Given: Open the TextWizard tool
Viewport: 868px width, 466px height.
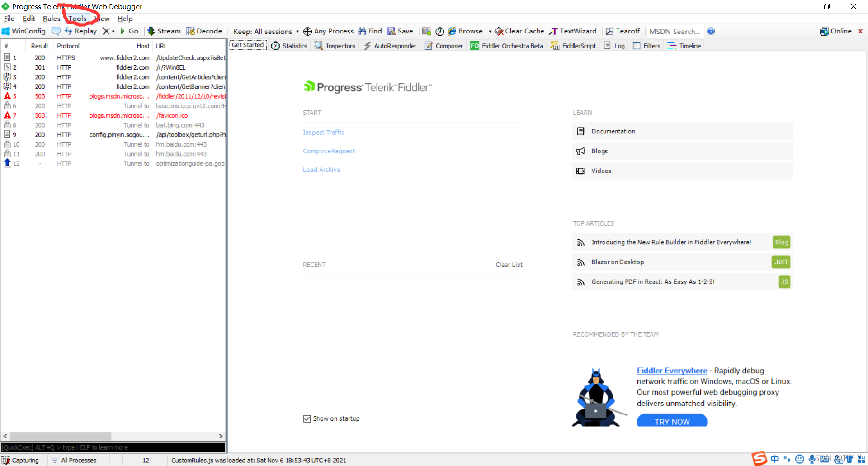Looking at the screenshot, I should (573, 31).
